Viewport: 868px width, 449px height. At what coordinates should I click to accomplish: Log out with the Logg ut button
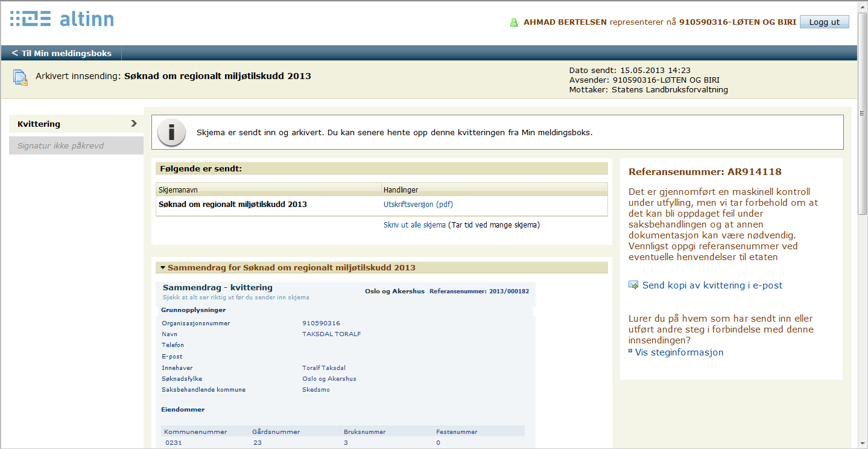(x=824, y=22)
